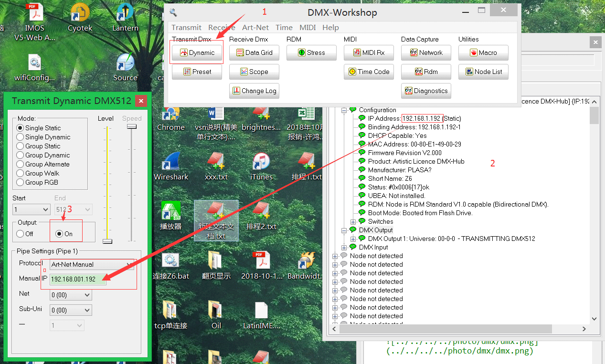605x364 pixels.
Task: Launch the Scope tool
Action: [x=254, y=72]
